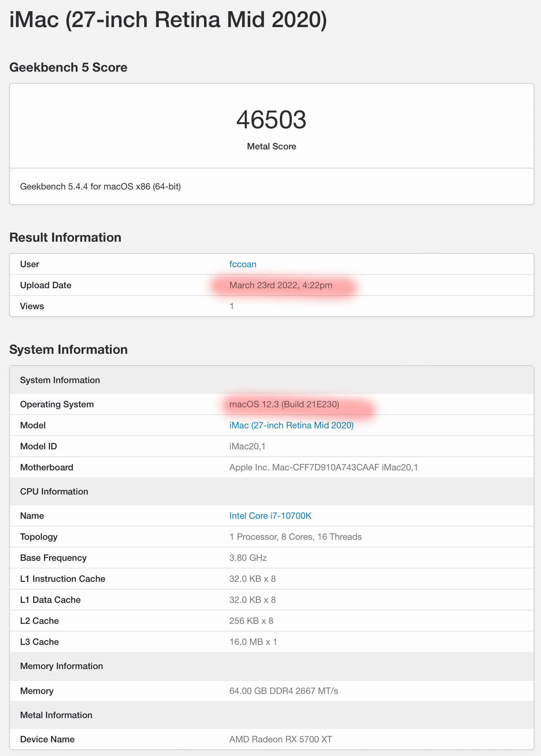Click the iMac20,1 Model ID value
This screenshot has width=541, height=756.
[247, 446]
